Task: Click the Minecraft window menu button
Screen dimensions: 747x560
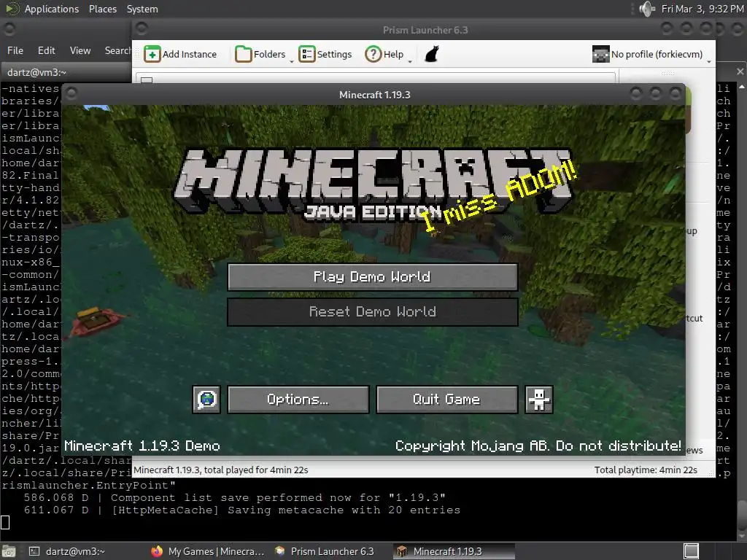Action: pyautogui.click(x=71, y=93)
